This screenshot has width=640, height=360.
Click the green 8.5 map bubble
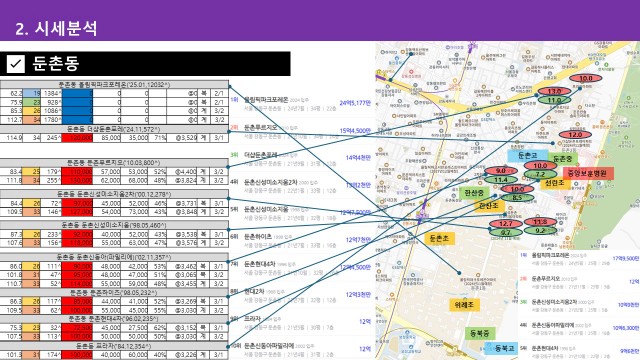517,198
